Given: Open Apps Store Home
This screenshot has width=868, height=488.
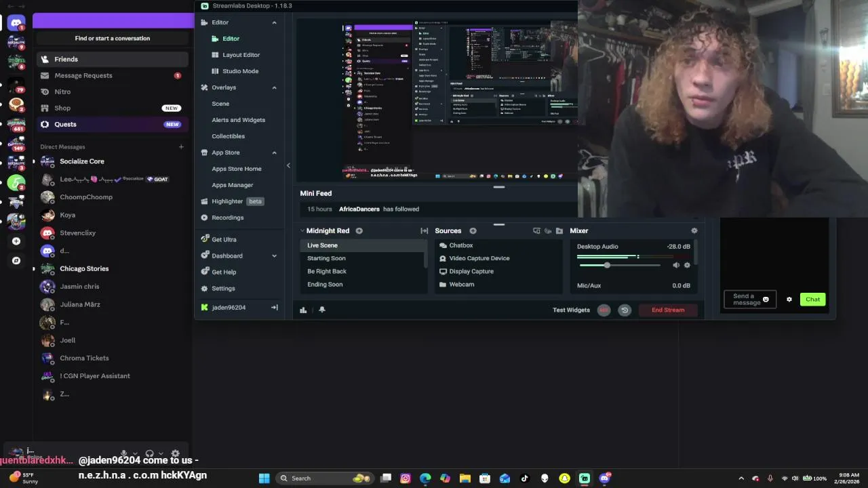Looking at the screenshot, I should pos(236,169).
